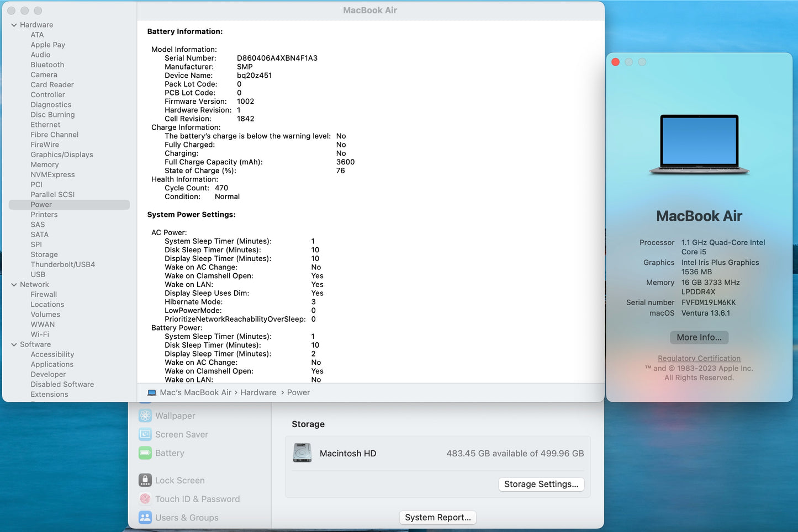Click the Wallpaper settings icon
The height and width of the screenshot is (532, 798).
[145, 416]
